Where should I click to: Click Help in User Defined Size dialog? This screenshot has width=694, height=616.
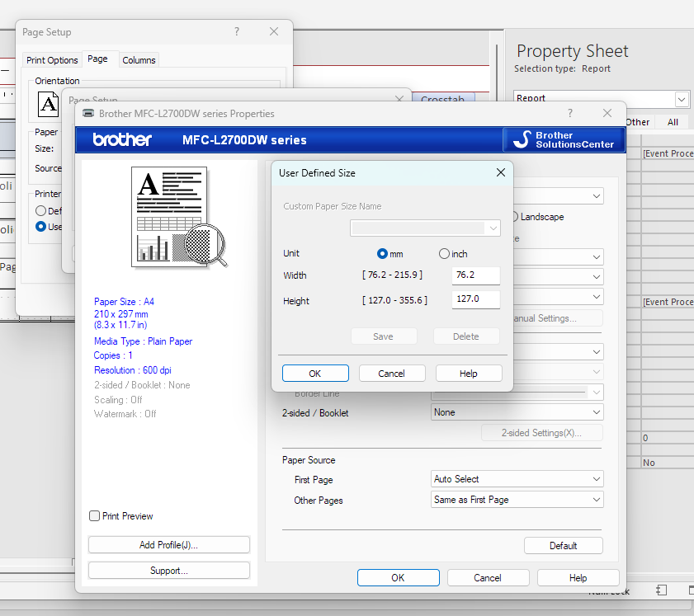point(469,374)
